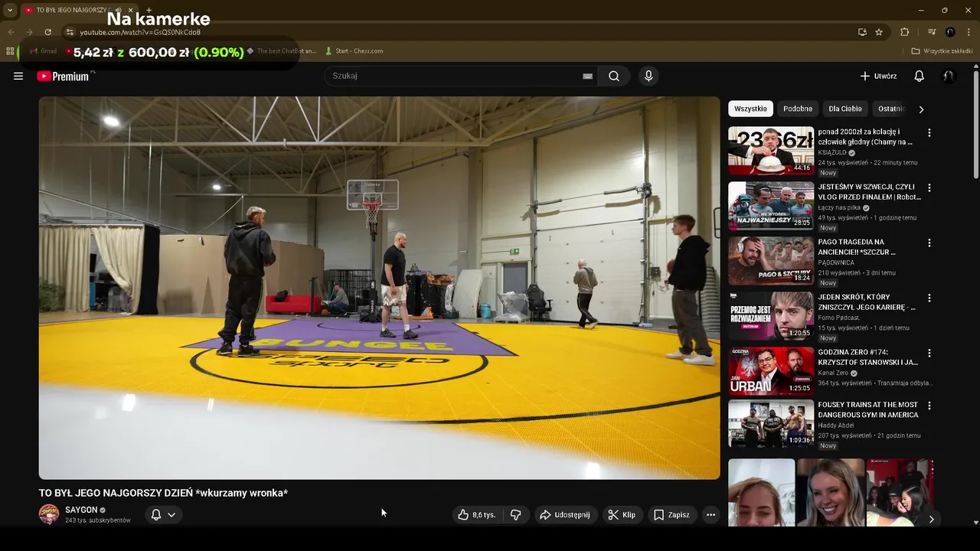Switch to the YouTube browser tab

(73, 10)
